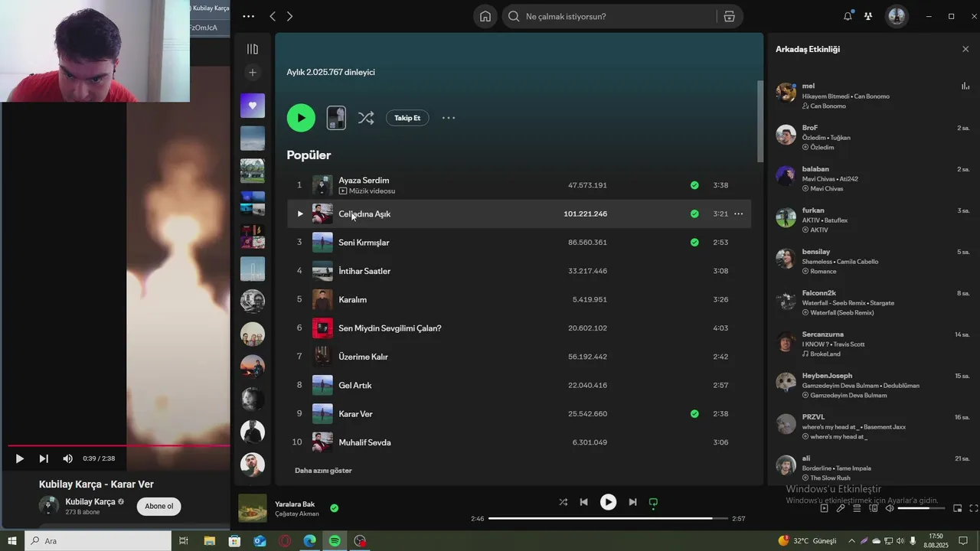Open the Now Playing view icon
Viewport: 980px width, 551px height.
tap(824, 508)
